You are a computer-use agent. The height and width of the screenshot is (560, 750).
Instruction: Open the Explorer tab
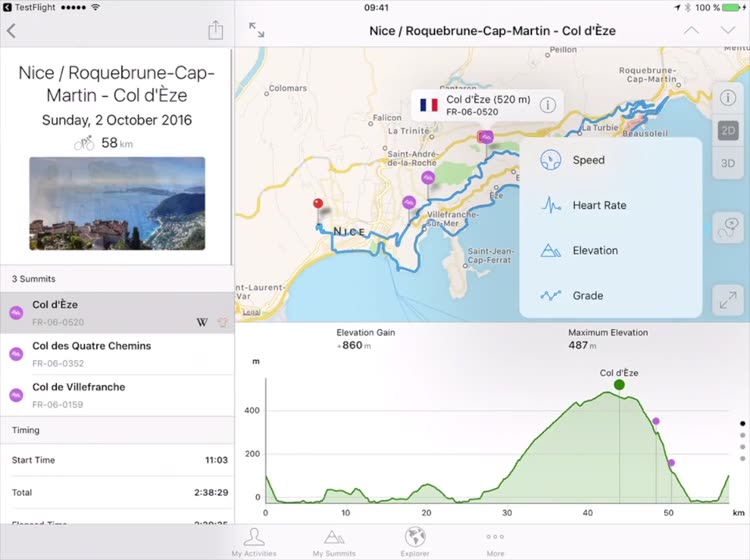pyautogui.click(x=415, y=542)
